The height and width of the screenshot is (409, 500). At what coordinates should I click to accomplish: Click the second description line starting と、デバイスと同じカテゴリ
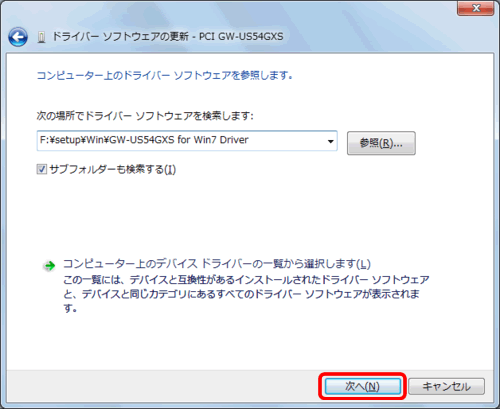[x=241, y=294]
